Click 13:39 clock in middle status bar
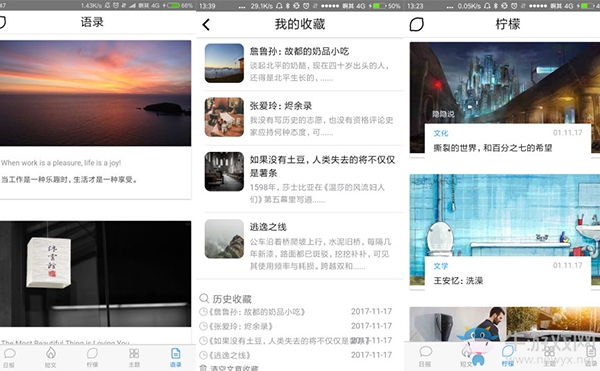Viewport: 600px width, 371px height. [x=207, y=6]
